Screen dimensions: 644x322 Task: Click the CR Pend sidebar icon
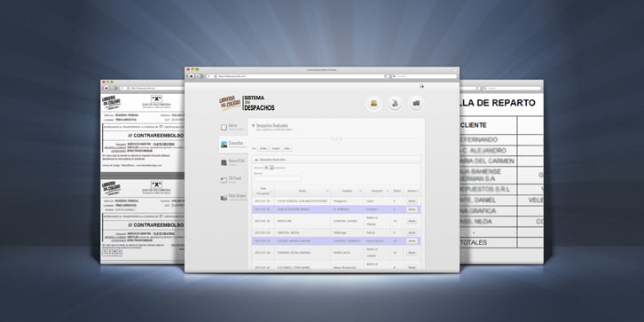pos(224,179)
